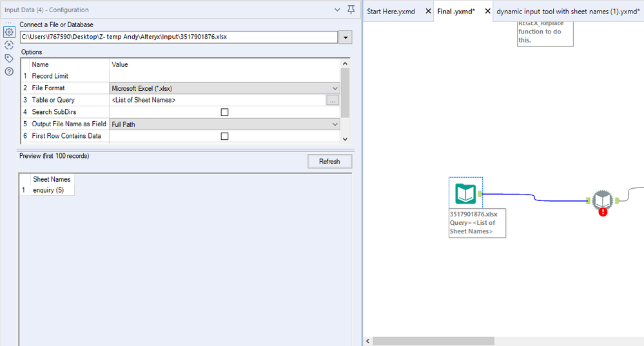Click canvas scroll left arrow
Image resolution: width=644 pixels, height=346 pixels.
click(367, 341)
